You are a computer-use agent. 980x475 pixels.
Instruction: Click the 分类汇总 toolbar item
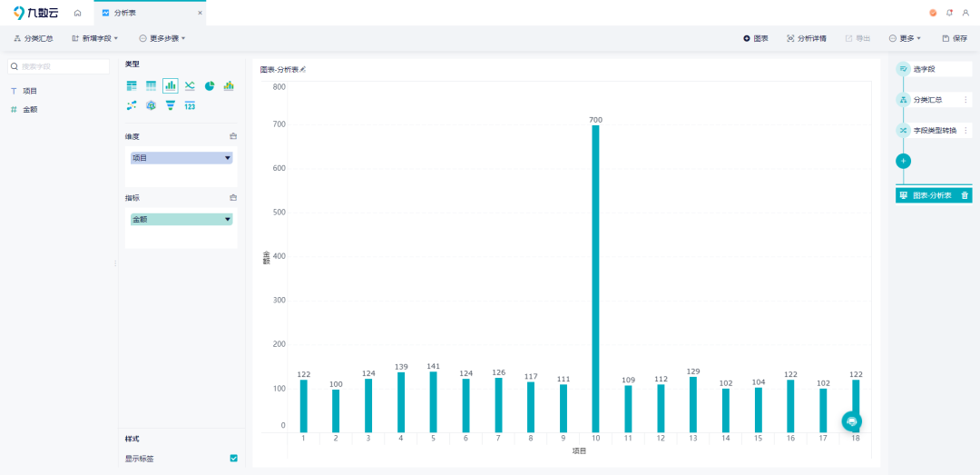(33, 38)
